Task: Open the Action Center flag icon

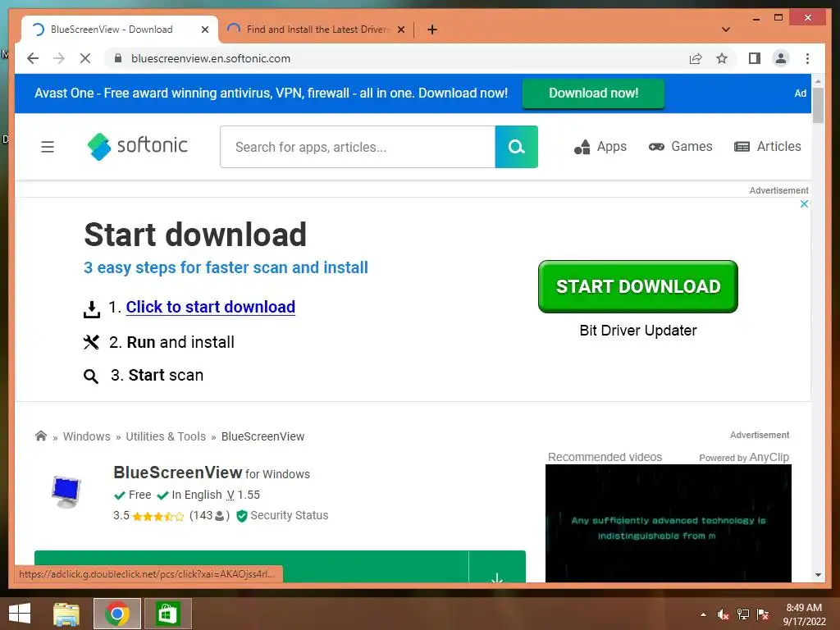Action: click(763, 614)
